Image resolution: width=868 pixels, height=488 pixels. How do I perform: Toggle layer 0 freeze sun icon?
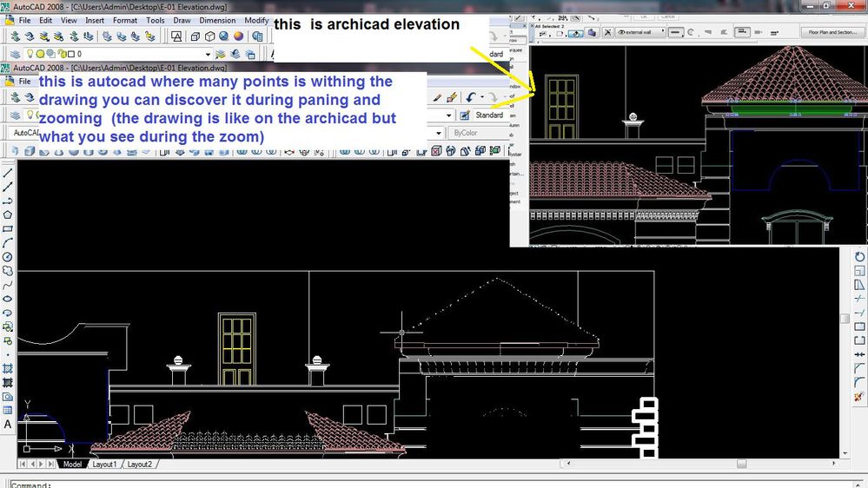point(40,54)
